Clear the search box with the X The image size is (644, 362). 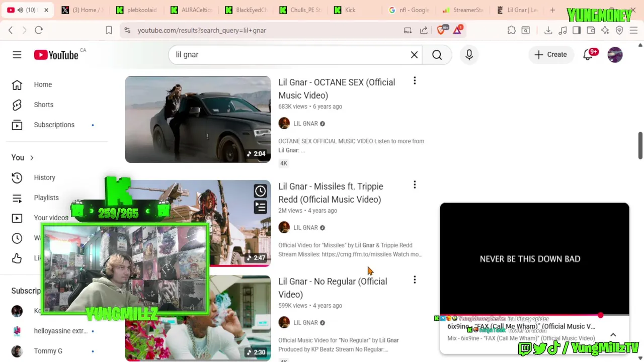(x=414, y=55)
